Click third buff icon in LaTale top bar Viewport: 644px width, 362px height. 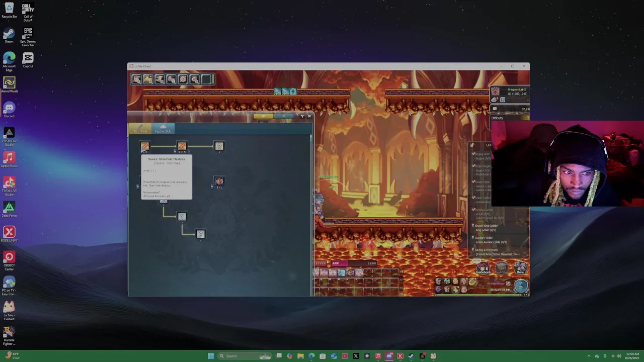click(159, 79)
